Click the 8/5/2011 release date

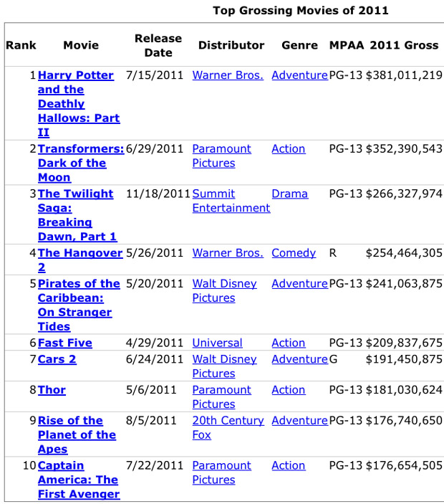(x=151, y=420)
